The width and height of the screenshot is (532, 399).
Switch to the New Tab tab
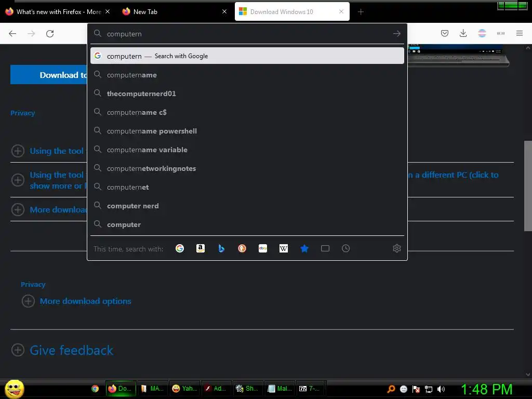click(145, 12)
